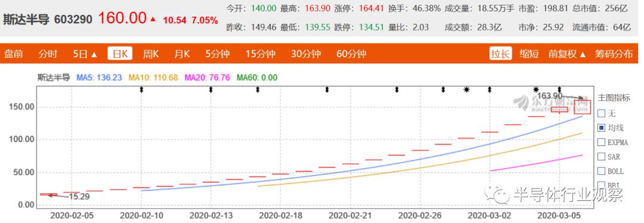Open 筹码分布 panel
Image resolution: width=644 pixels, height=223 pixels.
tap(614, 54)
